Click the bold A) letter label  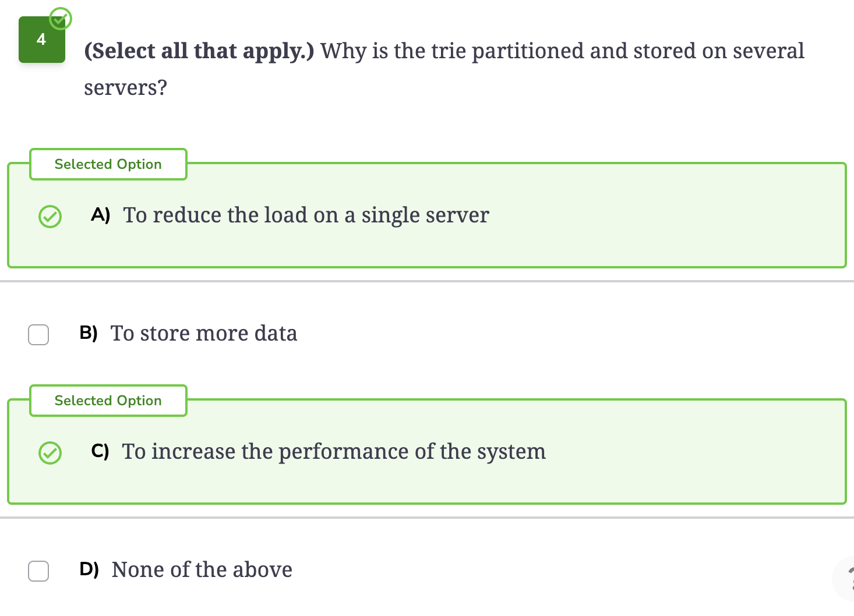[101, 215]
